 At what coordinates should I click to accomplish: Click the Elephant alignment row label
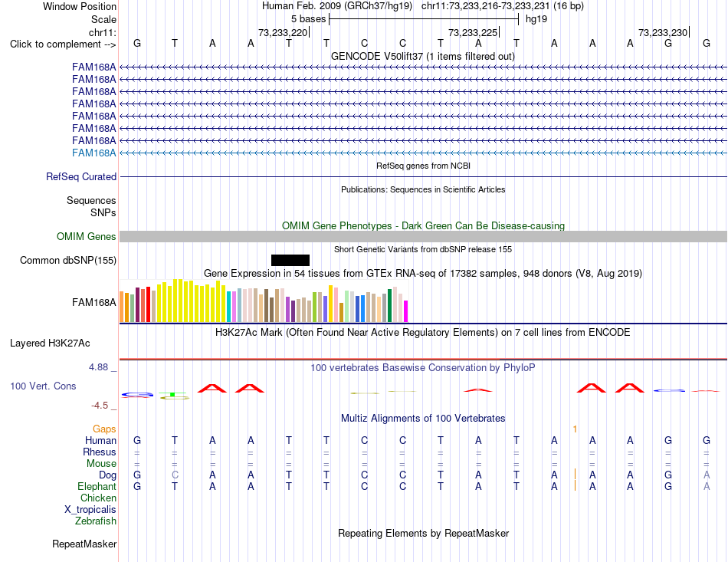[x=97, y=486]
